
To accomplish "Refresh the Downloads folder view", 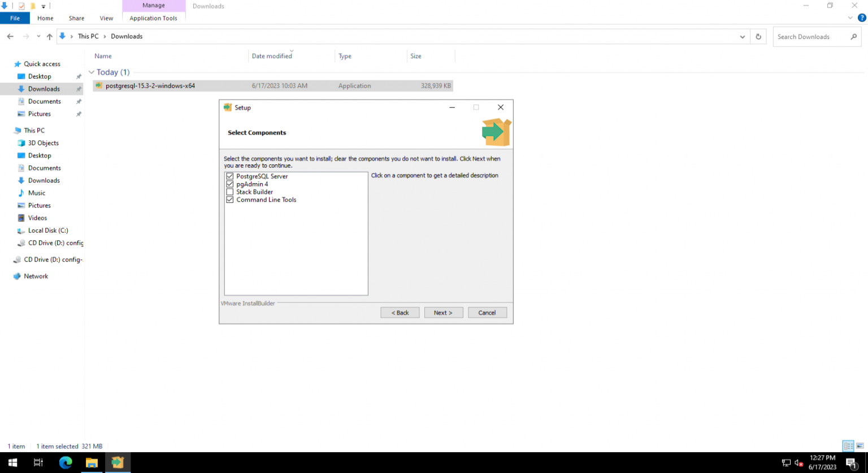I will tap(758, 37).
